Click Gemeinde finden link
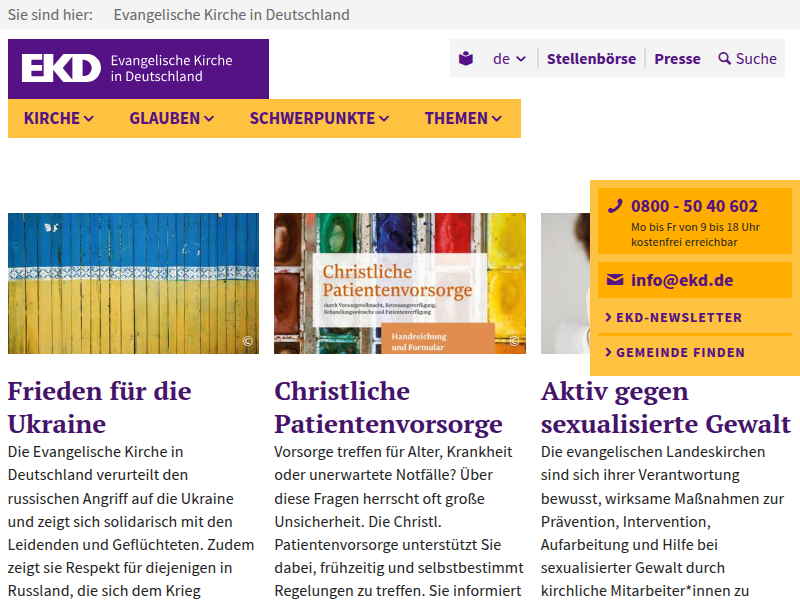 coord(679,353)
